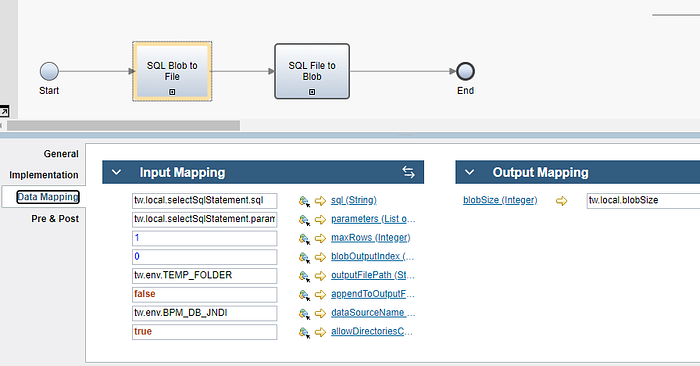Click the horizontal canvas scrollbar thumb
Viewport: 700px width, 366px height.
tap(123, 125)
